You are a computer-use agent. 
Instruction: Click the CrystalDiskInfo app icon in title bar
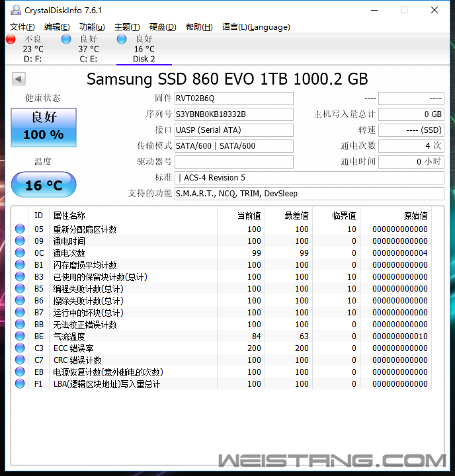(x=15, y=10)
